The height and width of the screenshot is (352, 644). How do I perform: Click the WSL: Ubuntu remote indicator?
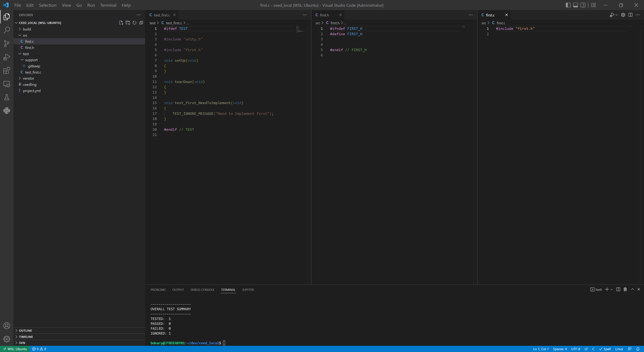pos(15,349)
